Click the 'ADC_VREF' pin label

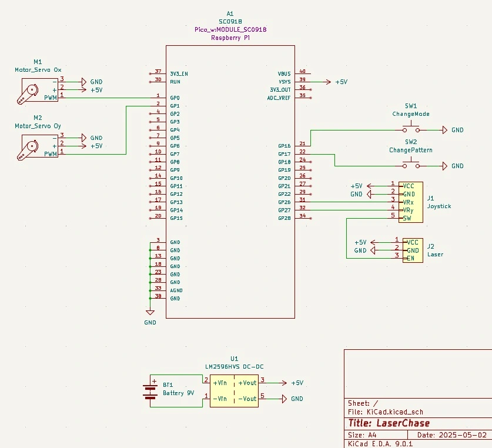click(279, 98)
